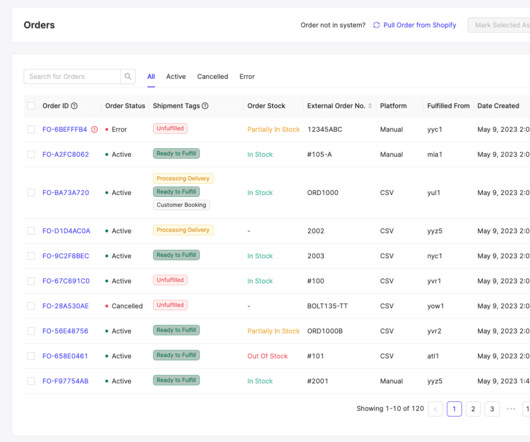Click the search magnifier icon
This screenshot has width=530, height=442.
[x=128, y=76]
